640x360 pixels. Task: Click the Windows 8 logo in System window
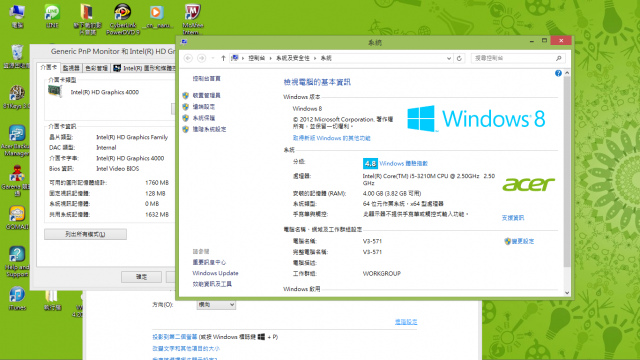point(476,119)
